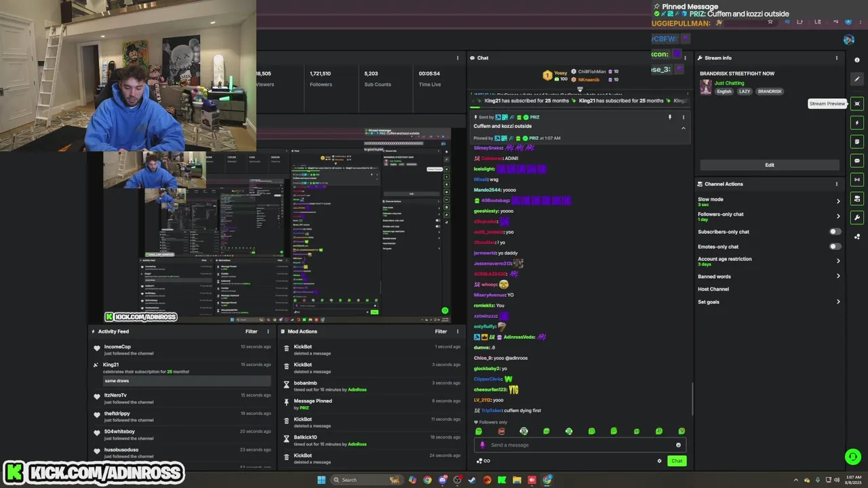
Task: Open Kick app from the taskbar
Action: click(x=502, y=480)
